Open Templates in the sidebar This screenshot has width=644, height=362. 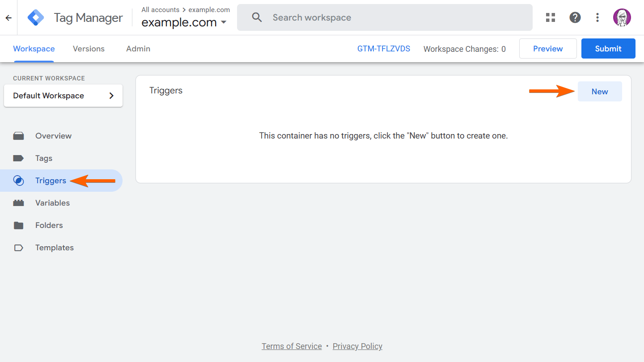click(x=61, y=248)
